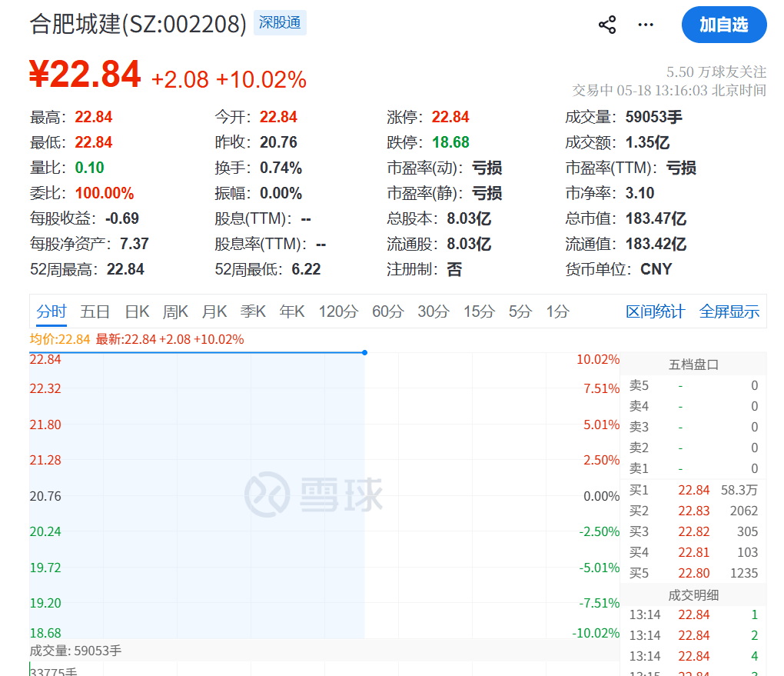
Task: Click the 卖1 row
Action: 693,468
